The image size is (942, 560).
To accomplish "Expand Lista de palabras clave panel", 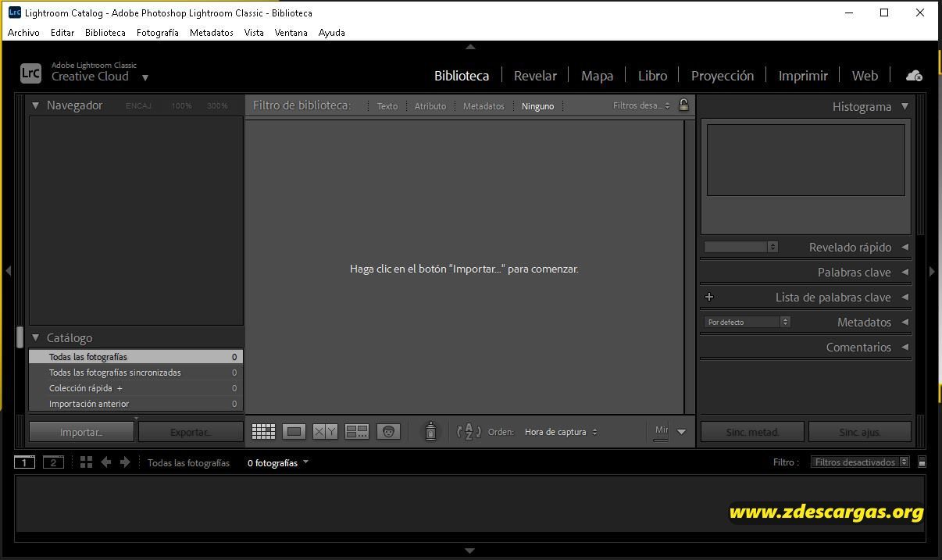I will [905, 297].
